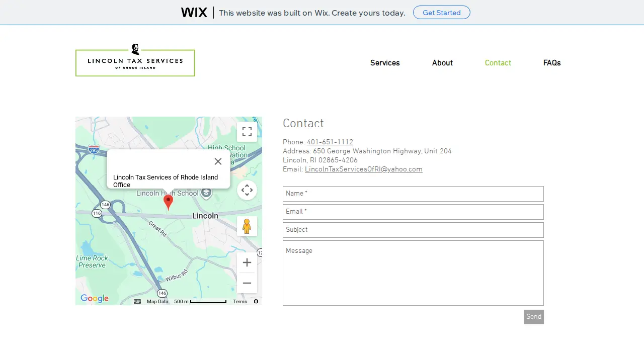Open map keyboard shortcuts icon
644x362 pixels.
[137, 302]
